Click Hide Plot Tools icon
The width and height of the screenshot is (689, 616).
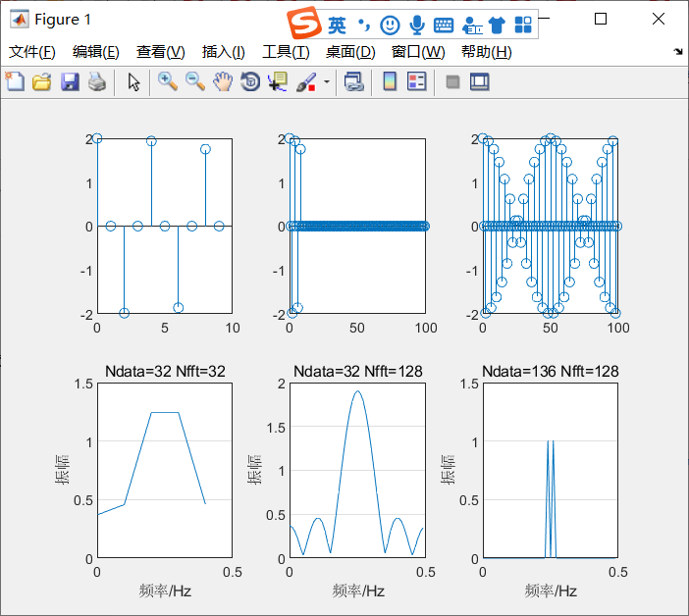tap(452, 81)
